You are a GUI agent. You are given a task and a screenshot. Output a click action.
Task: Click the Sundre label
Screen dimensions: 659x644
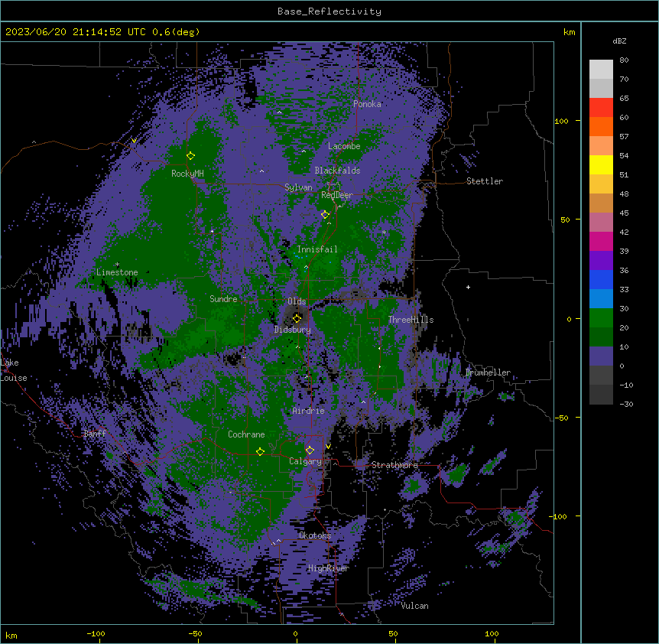click(x=223, y=299)
